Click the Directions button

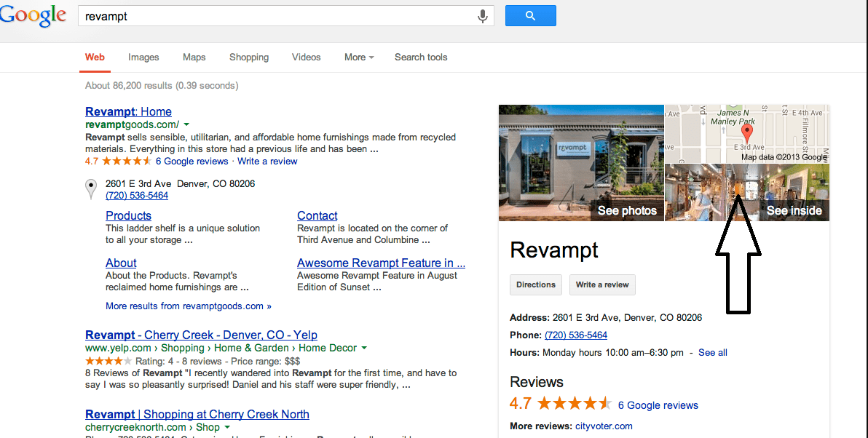[x=536, y=284]
